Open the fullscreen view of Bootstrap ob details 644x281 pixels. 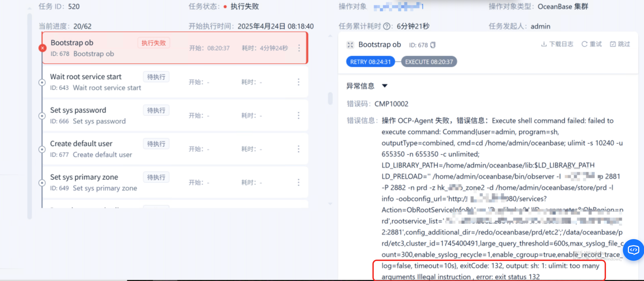350,45
